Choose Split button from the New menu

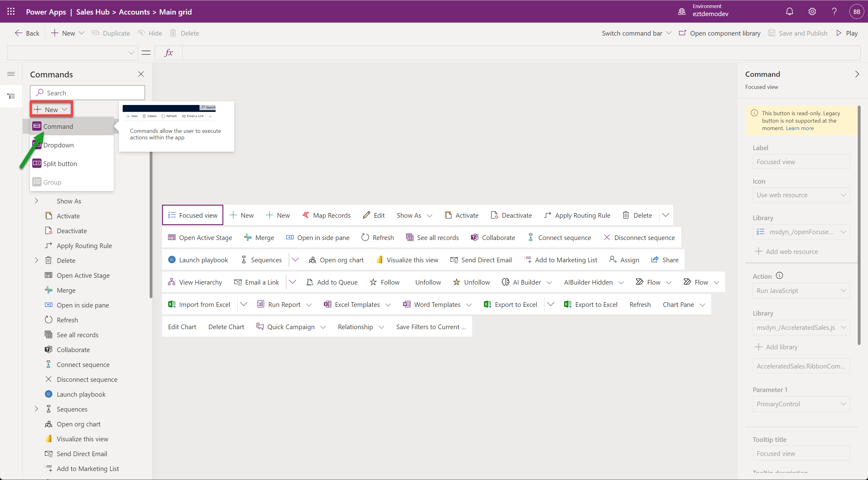[x=60, y=164]
